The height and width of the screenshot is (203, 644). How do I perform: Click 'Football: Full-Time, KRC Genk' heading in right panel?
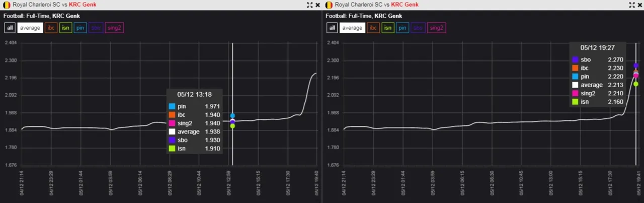[x=364, y=16]
